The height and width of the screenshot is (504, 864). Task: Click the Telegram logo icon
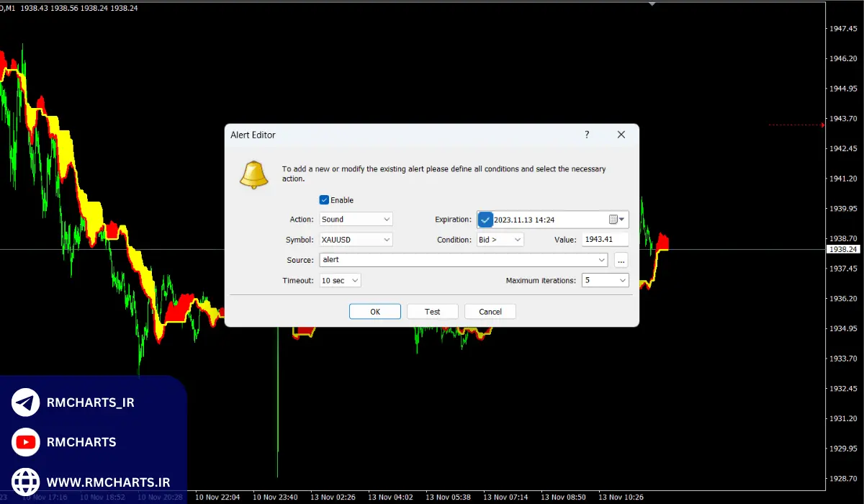click(26, 402)
